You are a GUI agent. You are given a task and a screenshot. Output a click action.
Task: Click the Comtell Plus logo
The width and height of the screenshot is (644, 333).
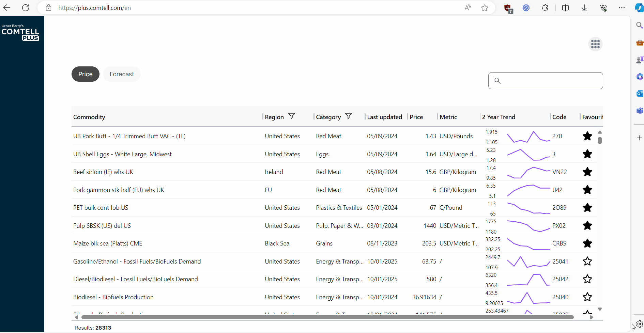point(20,33)
